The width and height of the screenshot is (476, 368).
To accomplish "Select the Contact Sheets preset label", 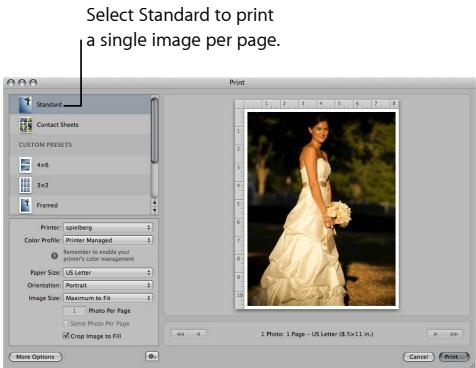I will pos(57,125).
